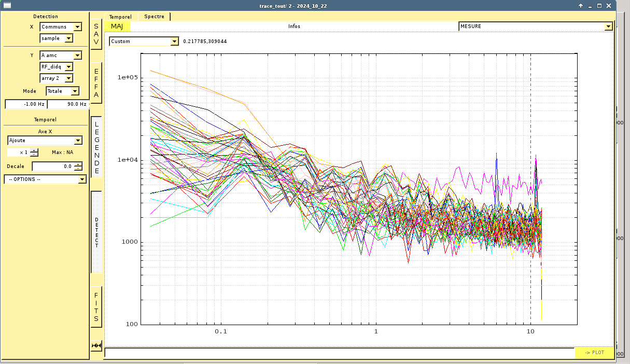The height and width of the screenshot is (364, 630).
Task: Toggle the LEGENDE vertical button
Action: [96, 147]
